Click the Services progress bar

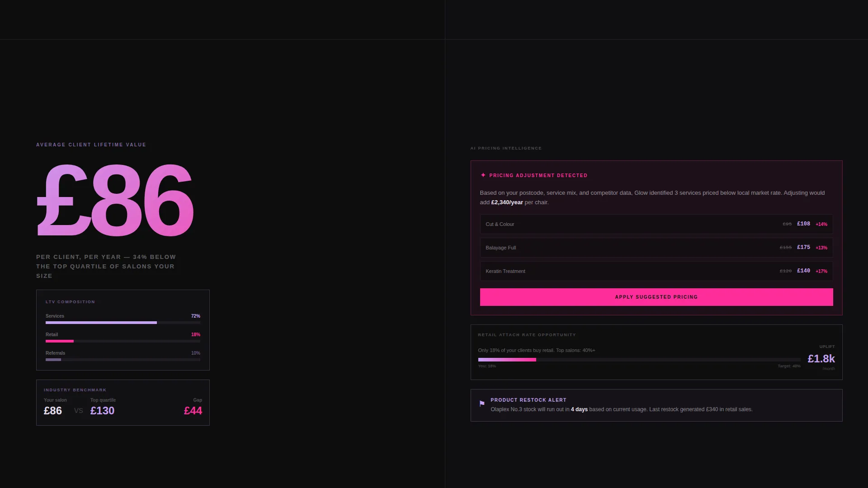tap(123, 323)
